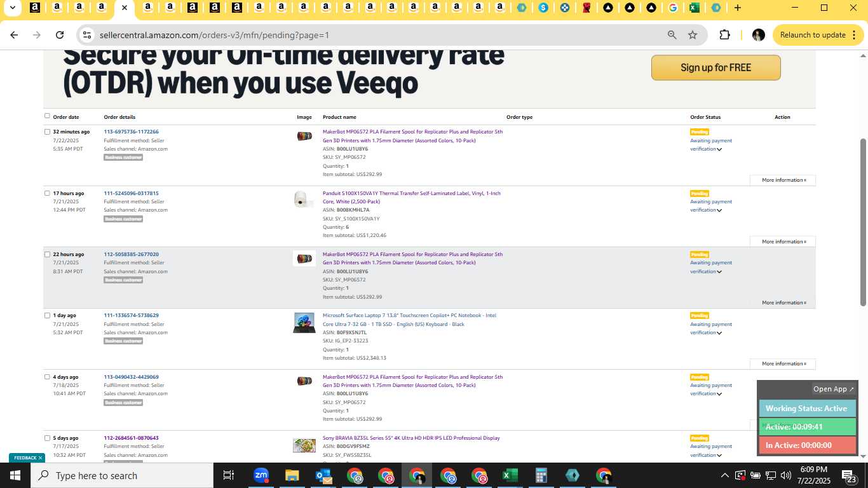Open order 112-2684561-0870643 link
The width and height of the screenshot is (868, 488).
[132, 438]
